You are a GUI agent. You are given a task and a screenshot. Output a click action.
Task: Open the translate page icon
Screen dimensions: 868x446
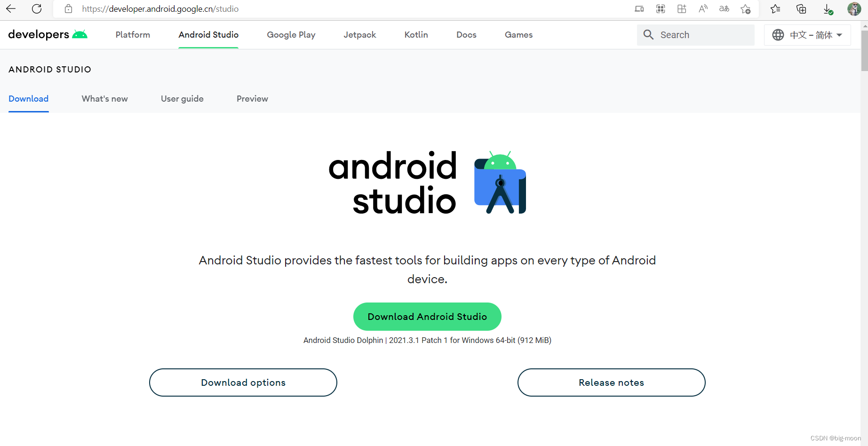724,8
